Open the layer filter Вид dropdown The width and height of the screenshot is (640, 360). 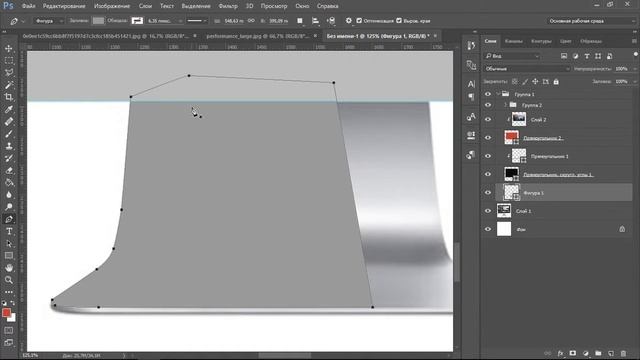click(x=513, y=56)
